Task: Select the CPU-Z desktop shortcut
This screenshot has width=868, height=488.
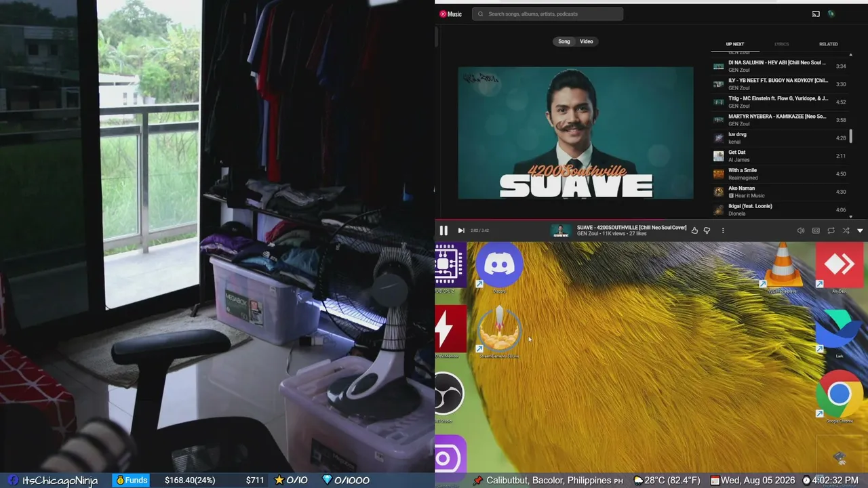Action: click(450, 268)
